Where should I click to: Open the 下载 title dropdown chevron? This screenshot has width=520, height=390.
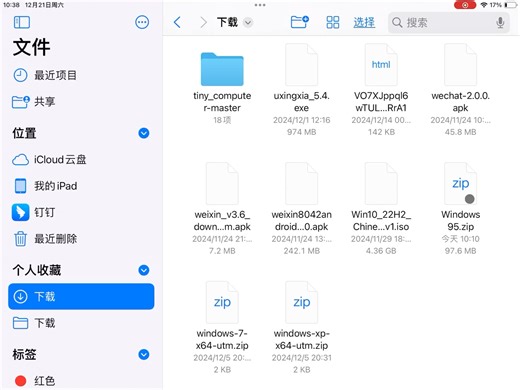point(248,23)
